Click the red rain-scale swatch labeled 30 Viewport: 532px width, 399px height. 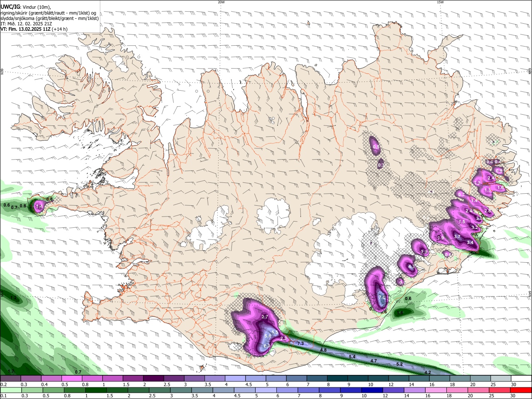[520, 390]
